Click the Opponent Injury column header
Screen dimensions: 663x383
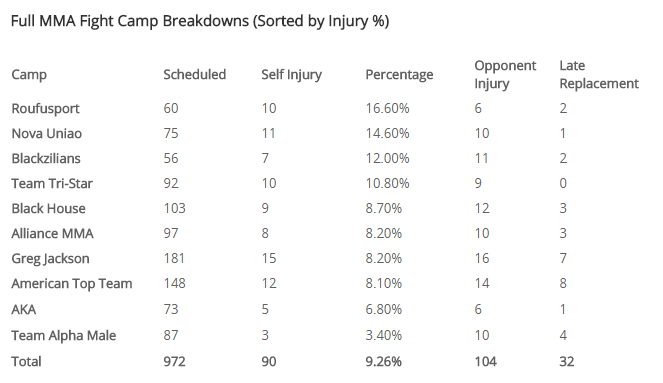505,74
